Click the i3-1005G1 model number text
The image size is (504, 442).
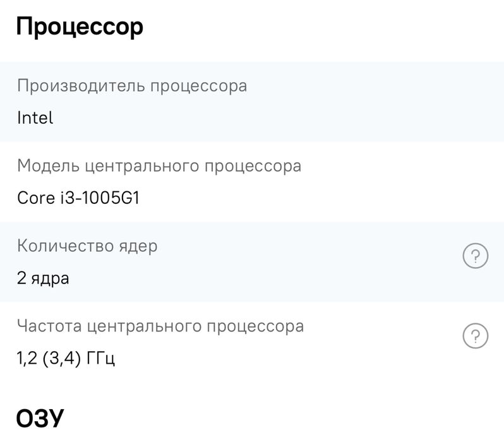(97, 198)
